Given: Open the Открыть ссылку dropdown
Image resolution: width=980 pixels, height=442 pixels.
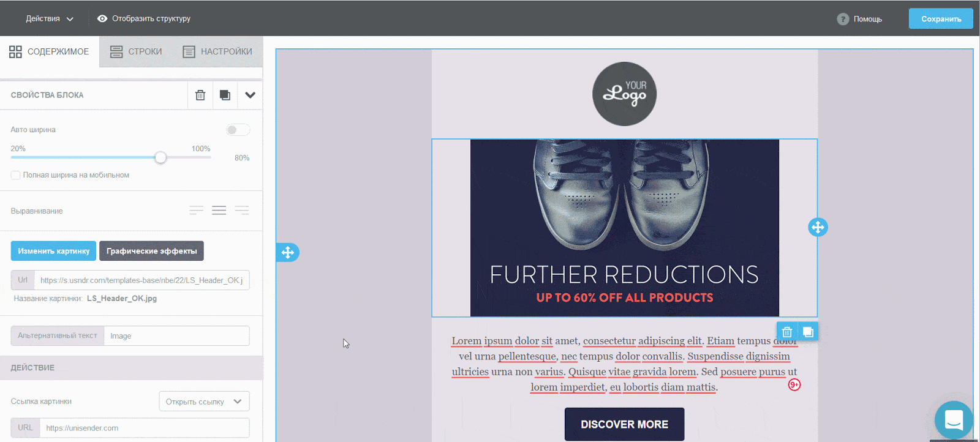Looking at the screenshot, I should pos(204,402).
